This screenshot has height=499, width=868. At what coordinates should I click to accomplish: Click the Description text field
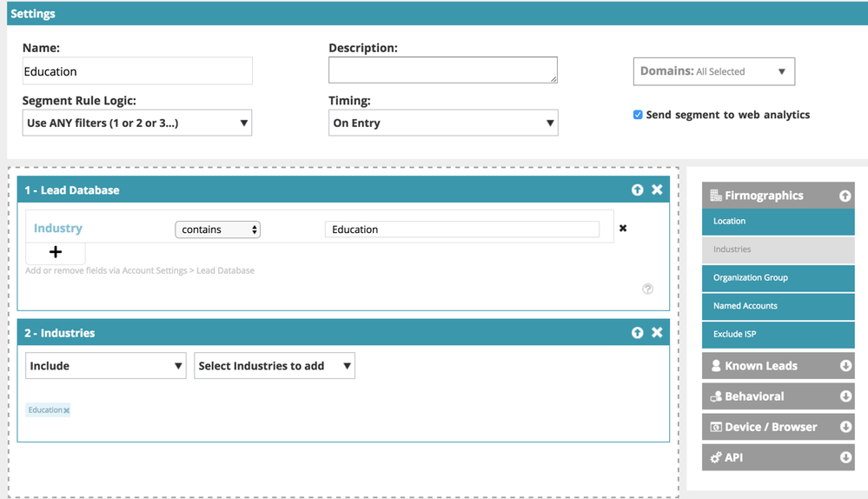pyautogui.click(x=442, y=70)
